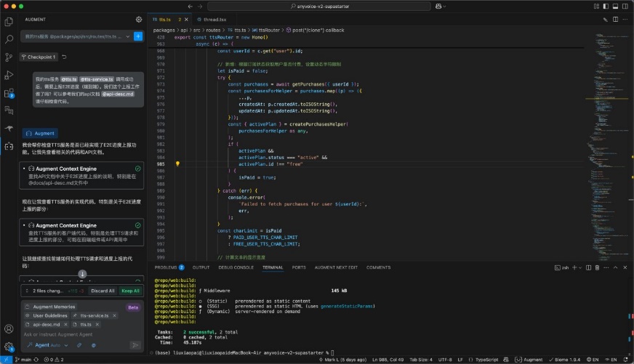The image size is (634, 364).
Task: Click the attach file paperclip icon
Action: (x=79, y=345)
